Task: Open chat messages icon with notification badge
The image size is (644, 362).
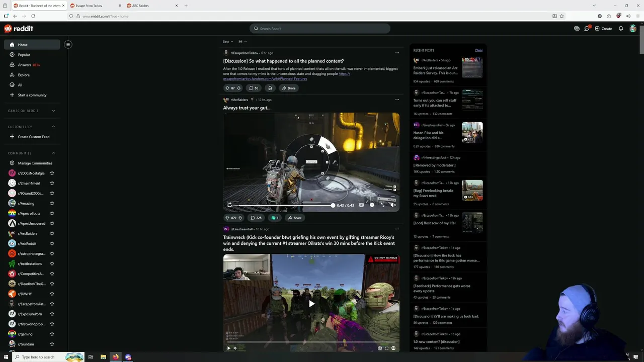Action: pos(587,29)
